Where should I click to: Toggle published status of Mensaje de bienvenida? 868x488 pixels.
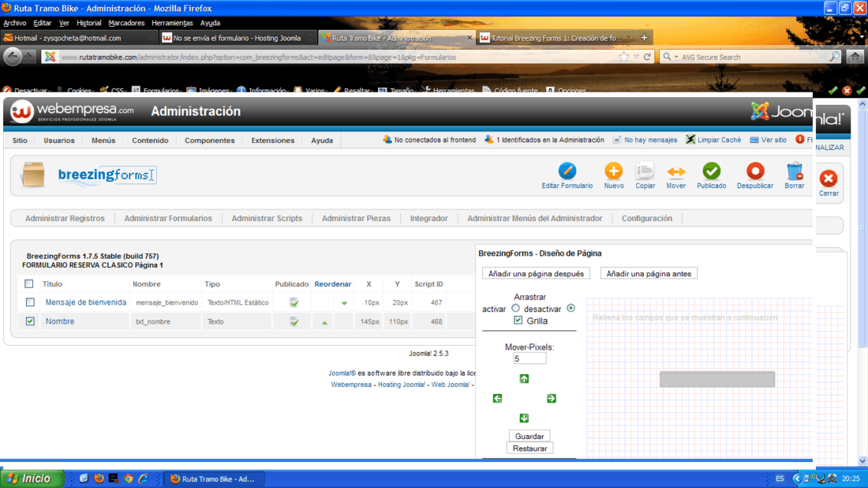pos(294,302)
